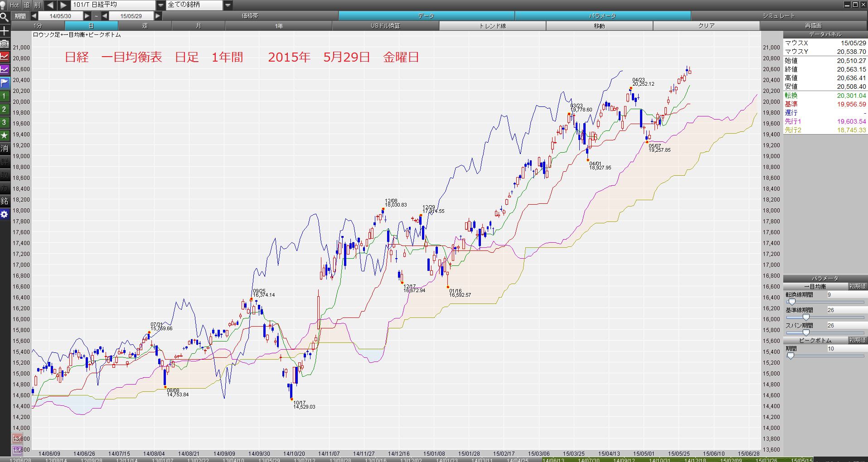Click the 再描画 redraw button
868x462 pixels.
(814, 26)
